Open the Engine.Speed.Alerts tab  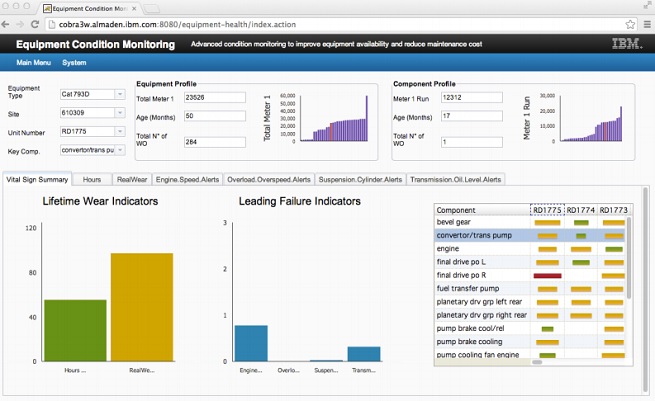187,180
